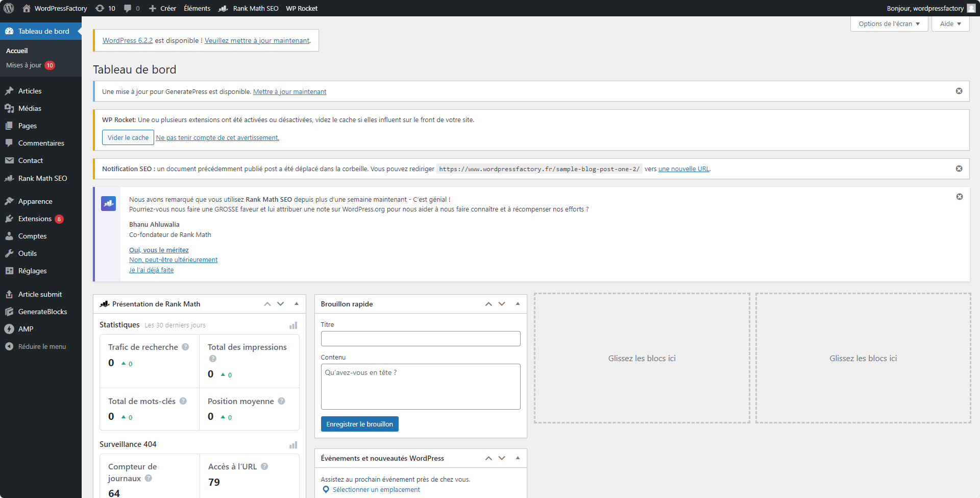
Task: Dismiss the SEO notification notice
Action: [959, 169]
